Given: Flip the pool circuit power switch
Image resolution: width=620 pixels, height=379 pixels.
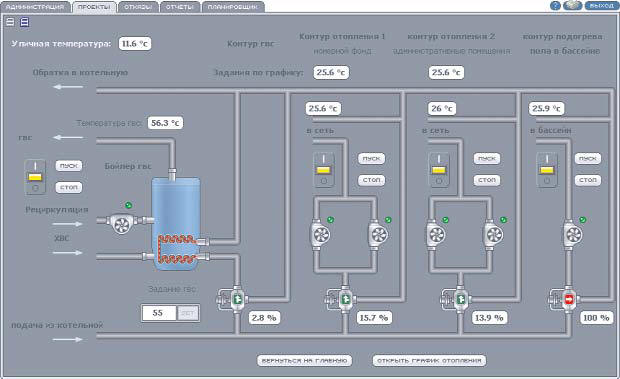Looking at the screenshot, I should [547, 170].
